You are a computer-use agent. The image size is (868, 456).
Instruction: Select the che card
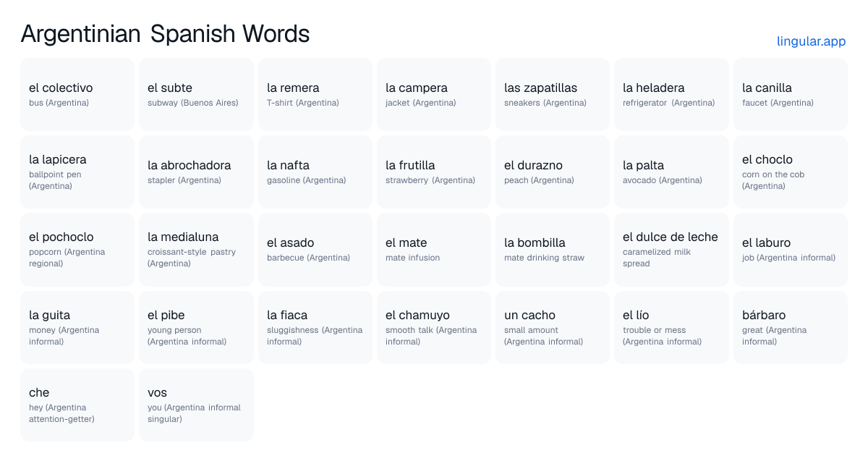coord(77,405)
